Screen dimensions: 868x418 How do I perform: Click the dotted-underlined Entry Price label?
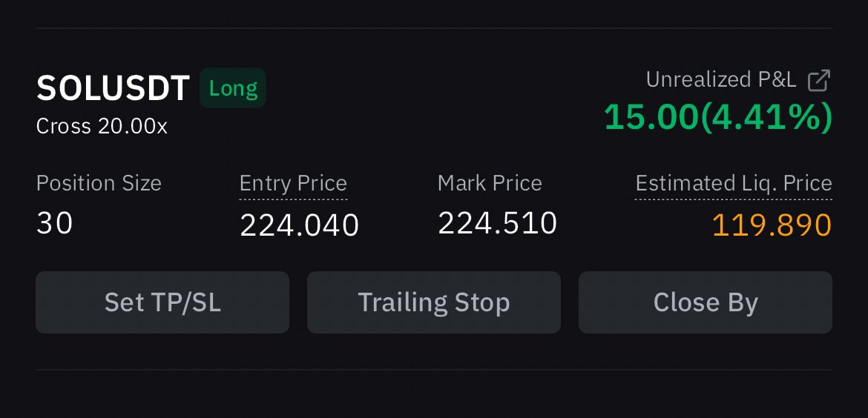(x=293, y=183)
